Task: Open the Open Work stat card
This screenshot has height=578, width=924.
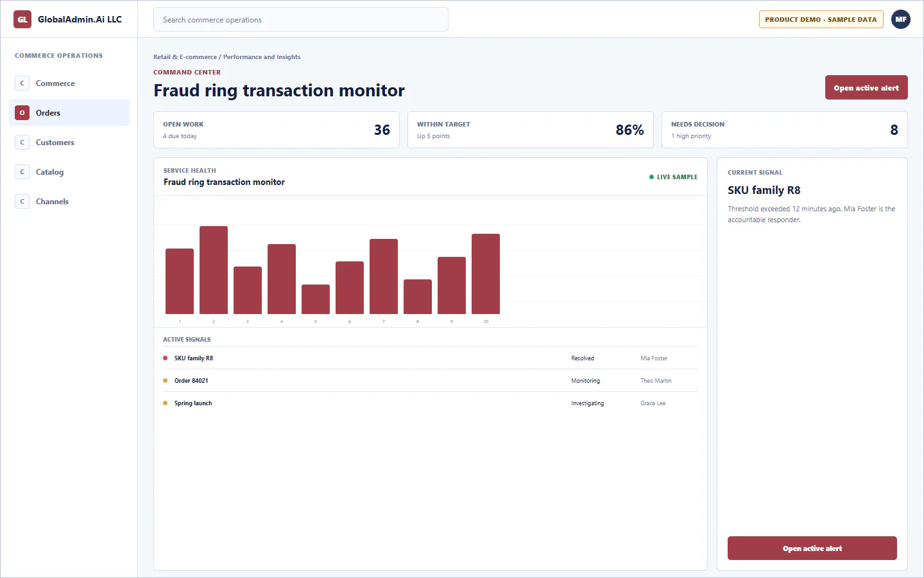Action: click(277, 130)
